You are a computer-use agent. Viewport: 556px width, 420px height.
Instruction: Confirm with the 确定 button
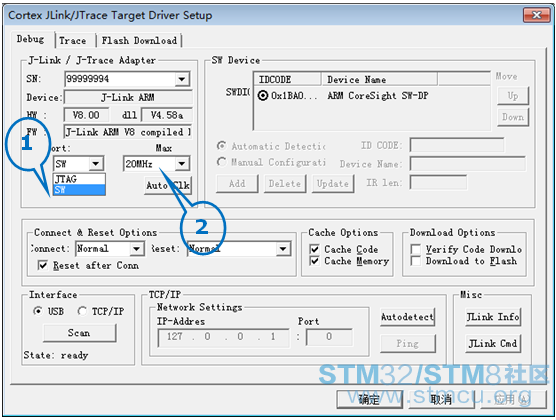pos(369,400)
